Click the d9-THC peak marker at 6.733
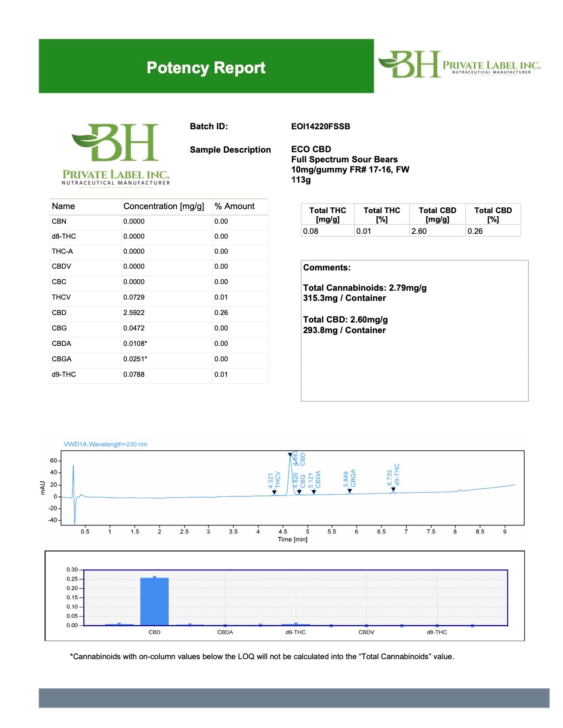This screenshot has width=563, height=728. point(393,489)
